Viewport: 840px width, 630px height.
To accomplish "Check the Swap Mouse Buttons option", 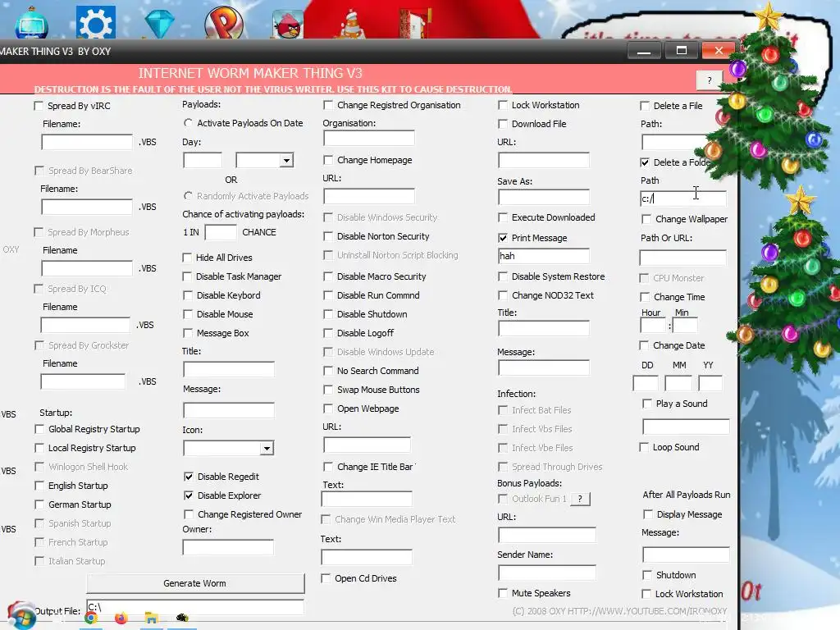I will pyautogui.click(x=328, y=390).
